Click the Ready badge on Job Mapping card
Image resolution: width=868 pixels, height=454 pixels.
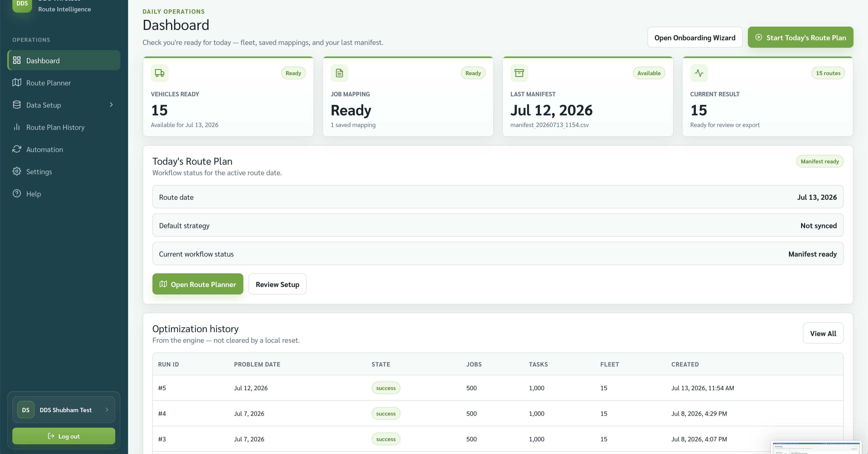pyautogui.click(x=473, y=73)
